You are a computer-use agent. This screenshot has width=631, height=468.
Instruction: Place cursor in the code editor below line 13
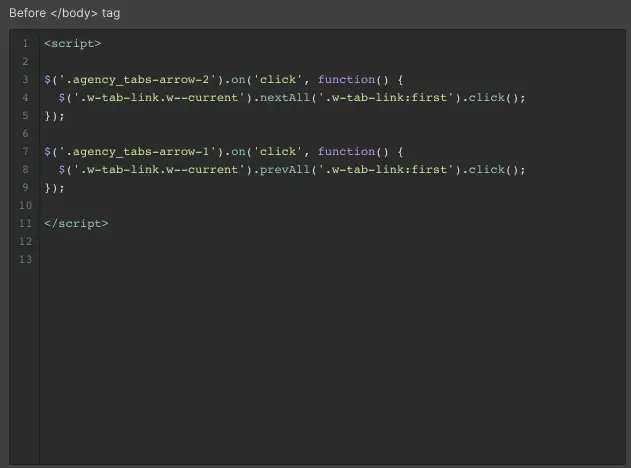[x=332, y=362]
